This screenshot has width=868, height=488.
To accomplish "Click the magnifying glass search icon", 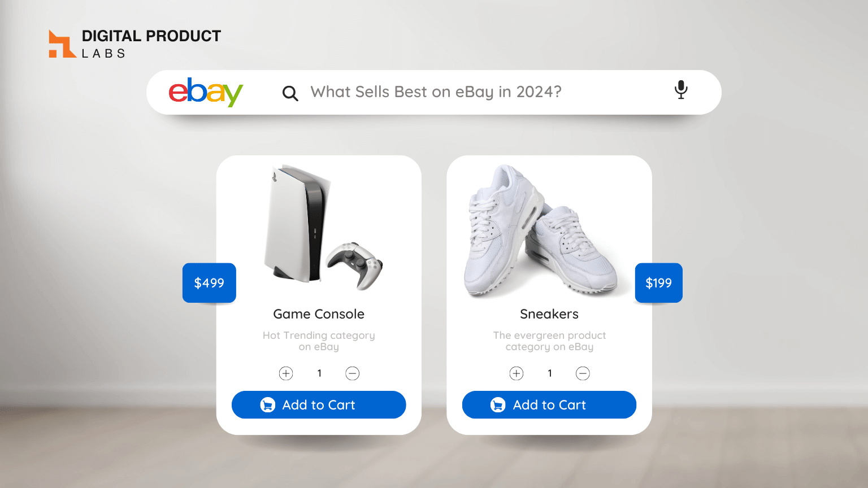I will point(290,93).
